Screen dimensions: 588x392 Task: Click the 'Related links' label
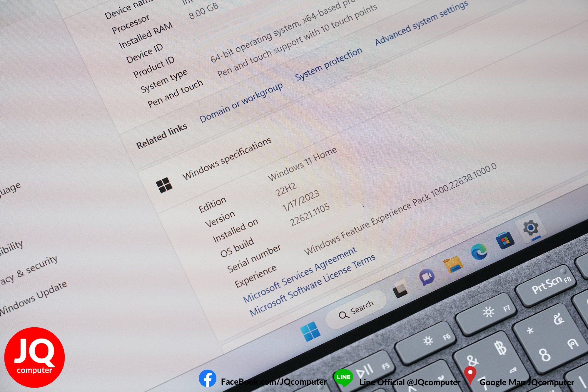pyautogui.click(x=162, y=136)
